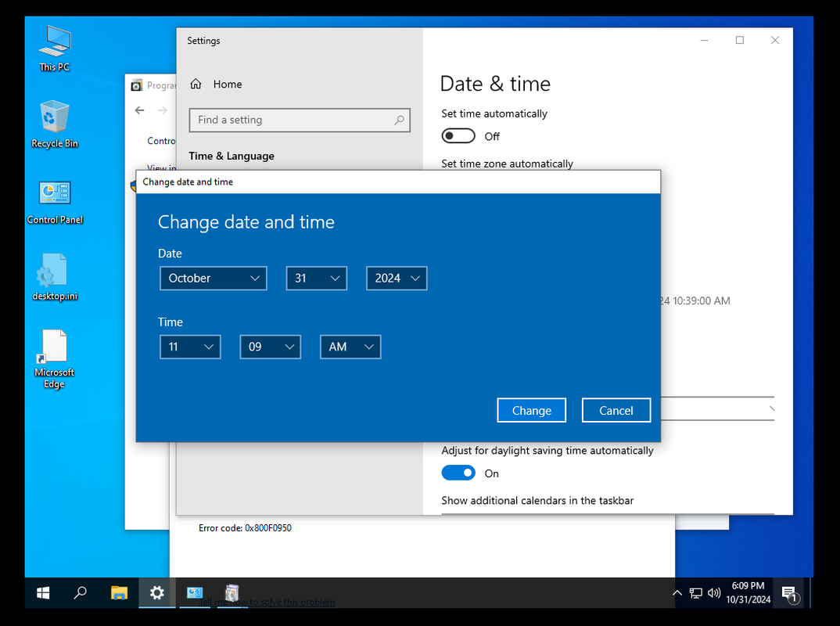
Task: Click the search magnifier in Find a setting
Action: tap(399, 120)
